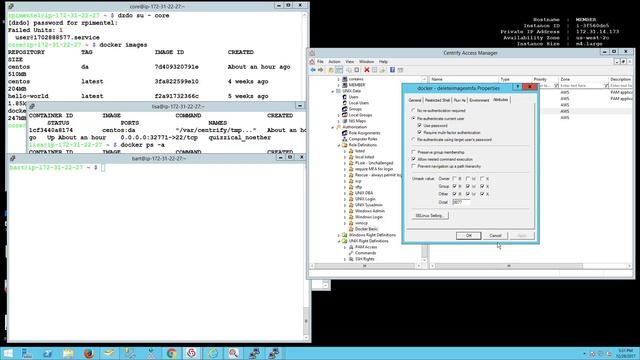
Task: Click the red Delete X toolbar icon
Action: (367, 70)
